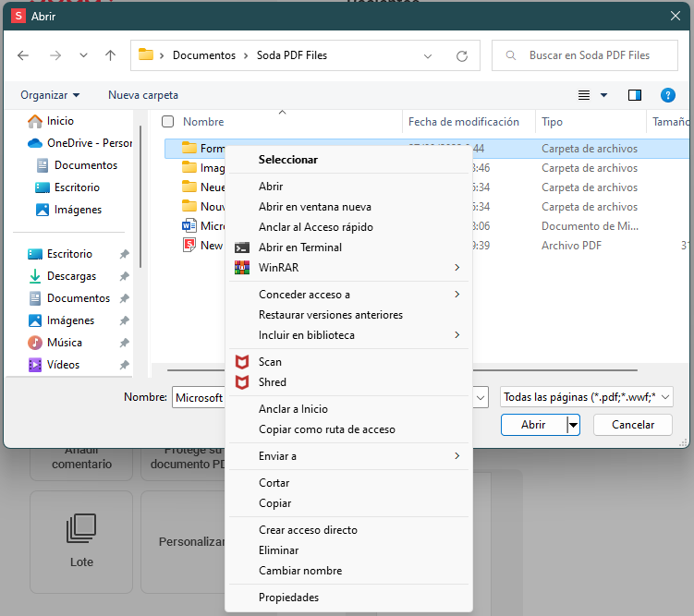The width and height of the screenshot is (694, 616).
Task: Open Música quick access
Action: pos(55,343)
